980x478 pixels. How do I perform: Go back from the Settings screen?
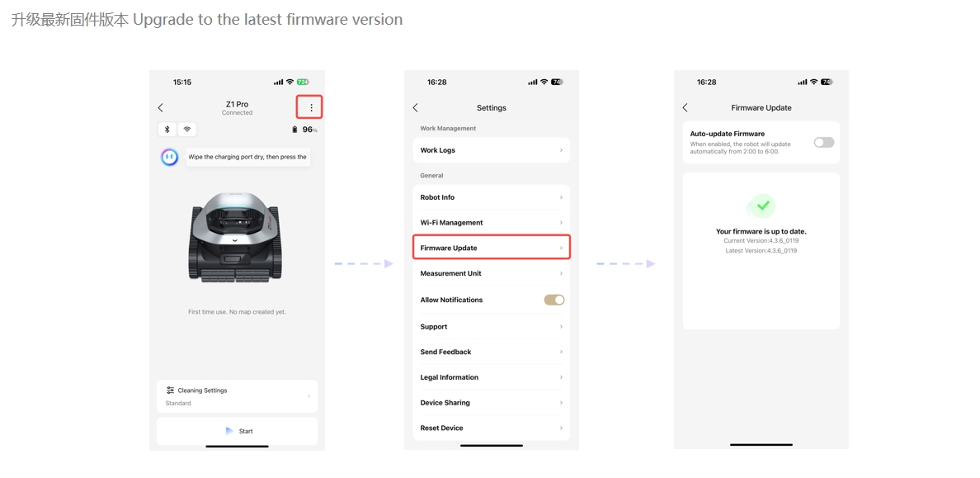(x=416, y=107)
